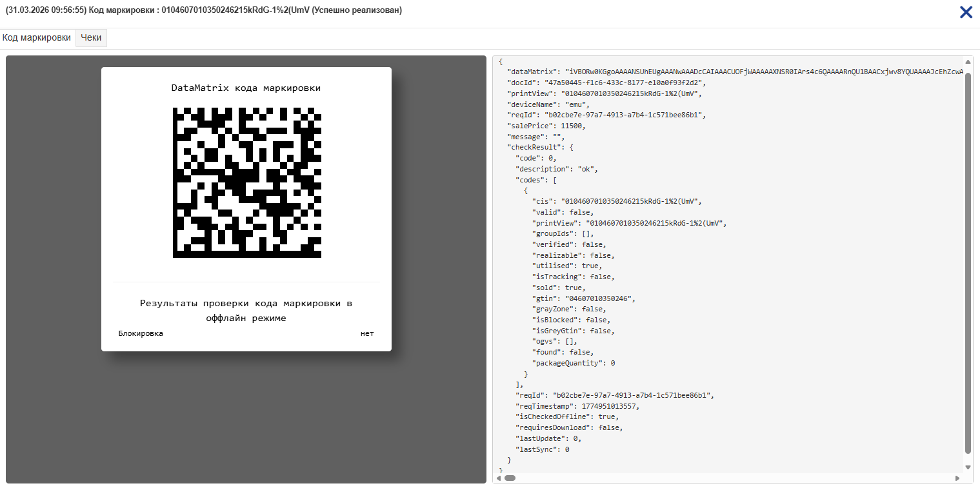This screenshot has width=980, height=488.
Task: Click the horizontal scrollbar thumb under JSON
Action: point(510,478)
